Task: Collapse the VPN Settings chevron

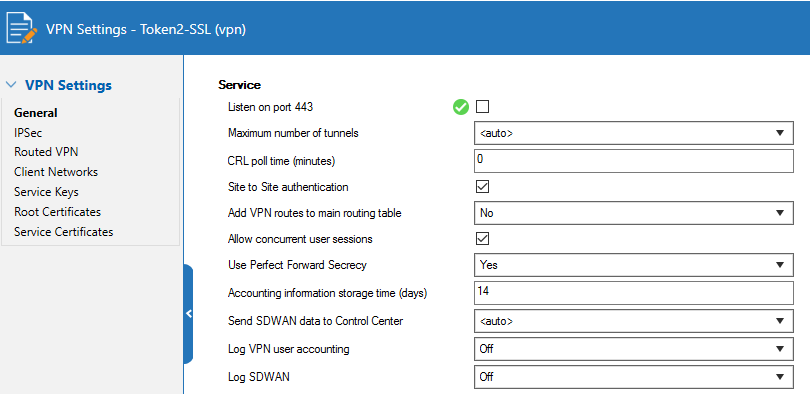Action: [12, 85]
